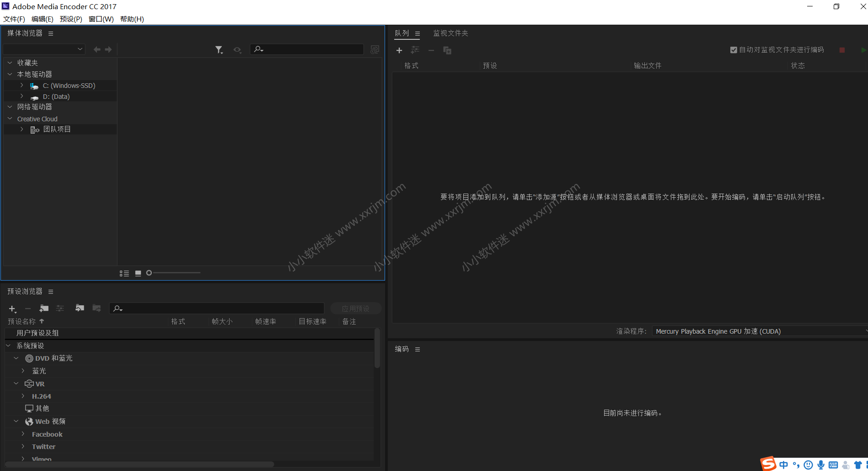Click the red stop queue button
868x471 pixels.
842,50
